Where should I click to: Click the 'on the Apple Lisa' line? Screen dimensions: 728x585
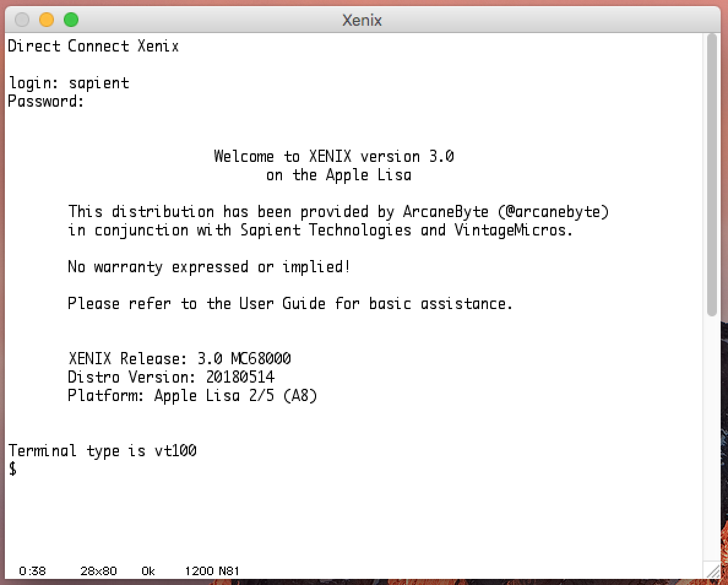[339, 175]
